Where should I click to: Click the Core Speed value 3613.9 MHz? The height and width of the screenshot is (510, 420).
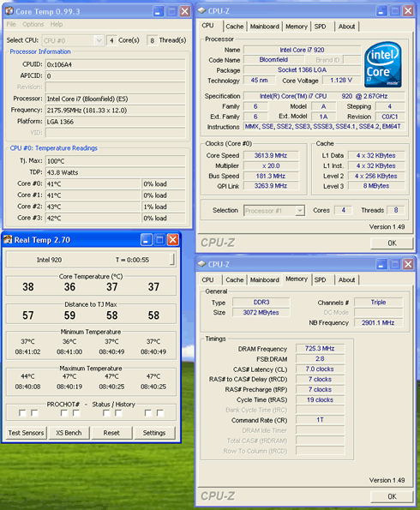pos(271,155)
